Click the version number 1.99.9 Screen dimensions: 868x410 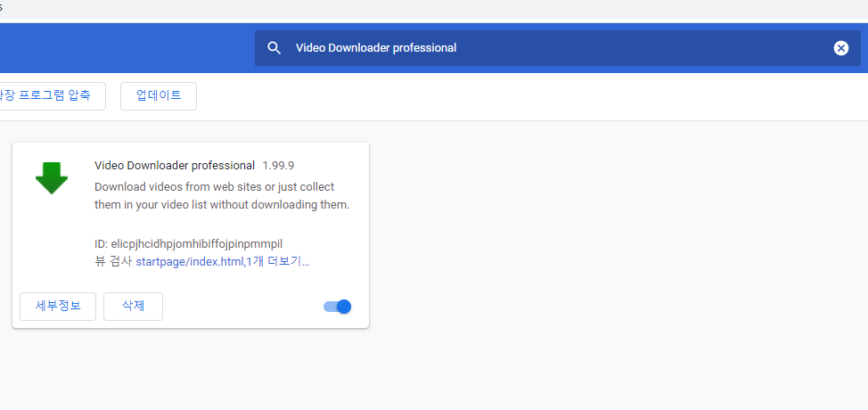coord(278,166)
